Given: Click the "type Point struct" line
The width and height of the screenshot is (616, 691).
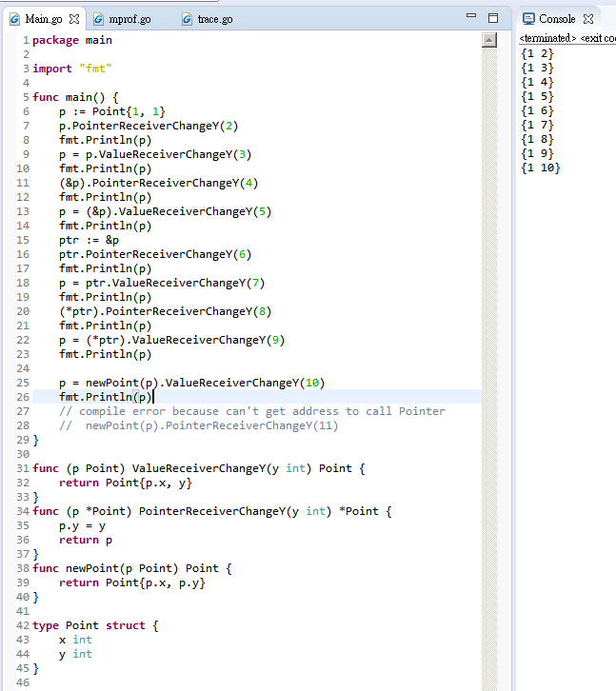Looking at the screenshot, I should click(x=95, y=625).
